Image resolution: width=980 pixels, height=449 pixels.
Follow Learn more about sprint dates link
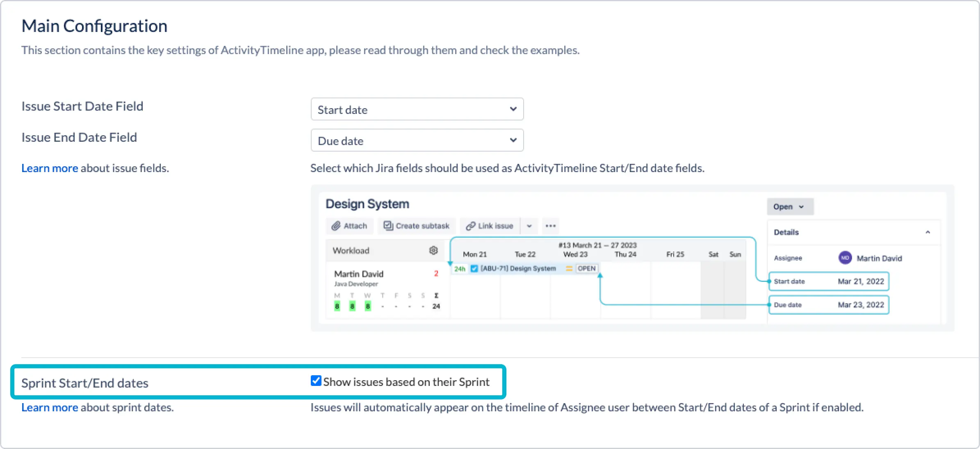pyautogui.click(x=50, y=408)
